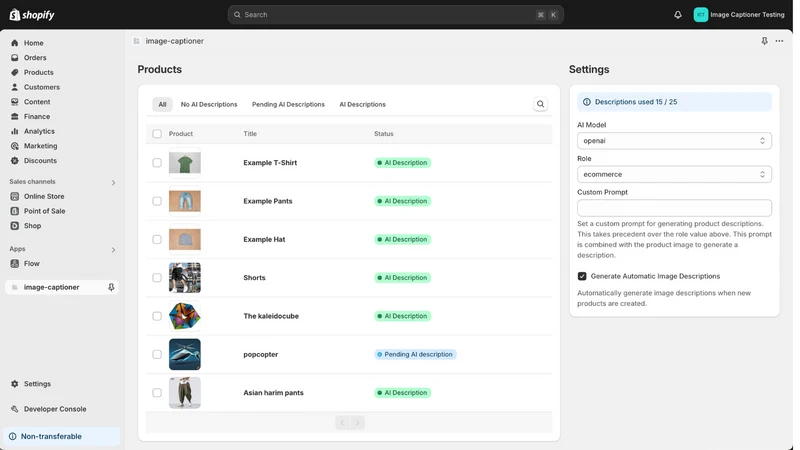
Task: Click the product search magnifier button
Action: (540, 104)
